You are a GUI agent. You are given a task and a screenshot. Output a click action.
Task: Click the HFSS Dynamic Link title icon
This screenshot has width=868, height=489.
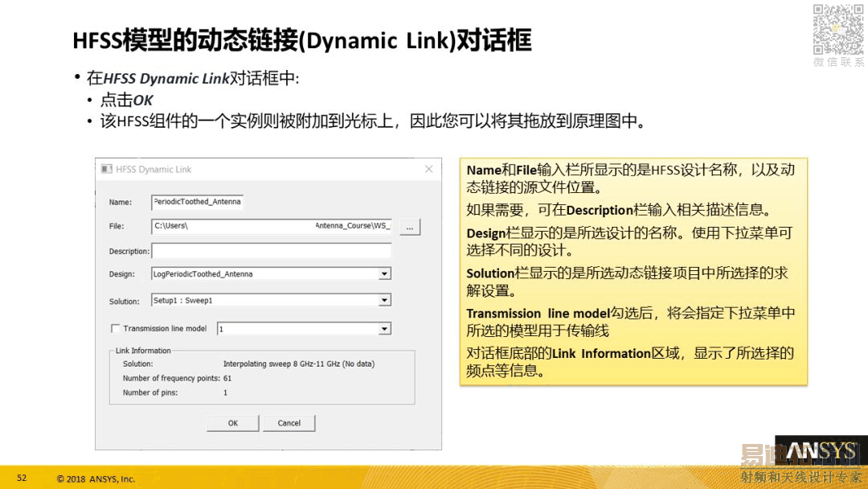(107, 169)
